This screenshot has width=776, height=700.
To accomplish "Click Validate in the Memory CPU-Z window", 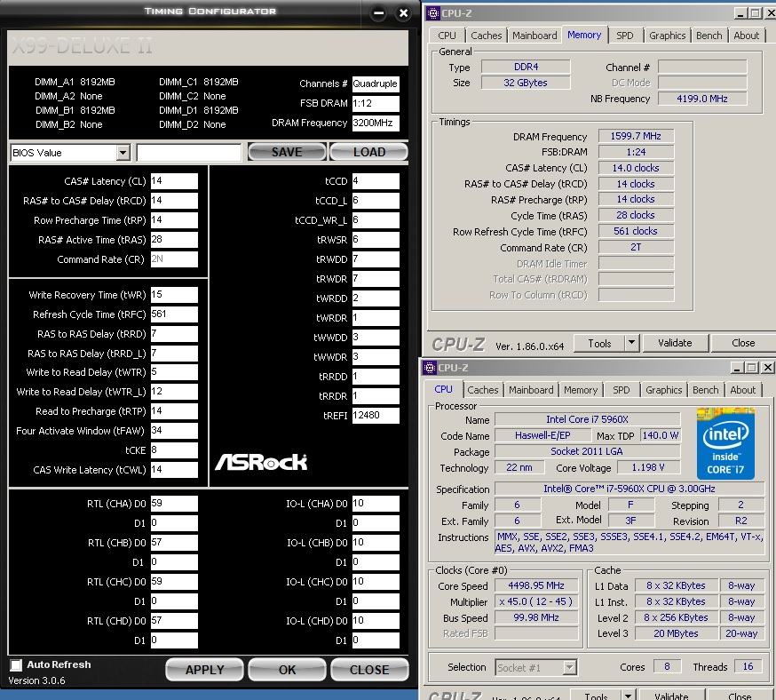I will pos(675,343).
